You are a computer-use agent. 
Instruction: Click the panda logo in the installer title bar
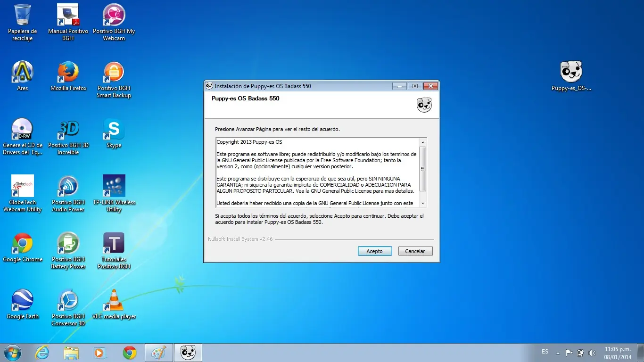click(209, 86)
